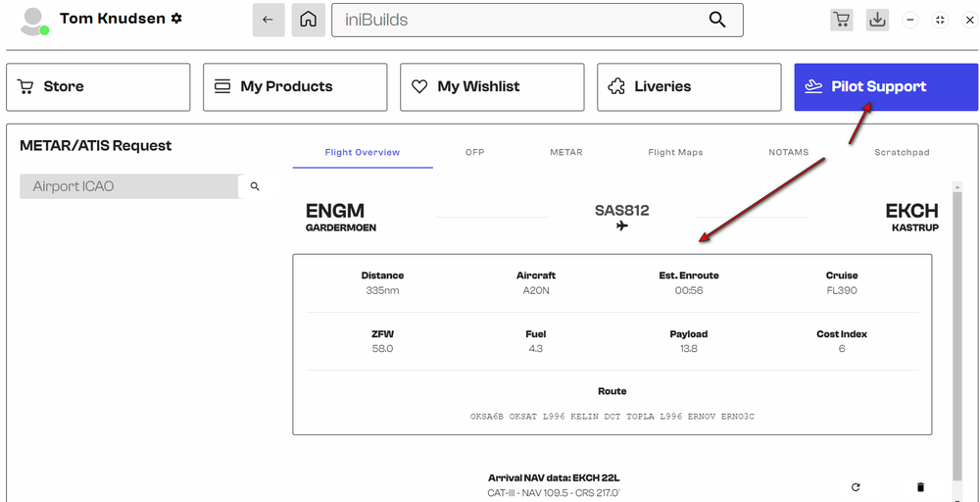The image size is (980, 502).
Task: Delete the flight plan with trash icon
Action: pos(919,486)
